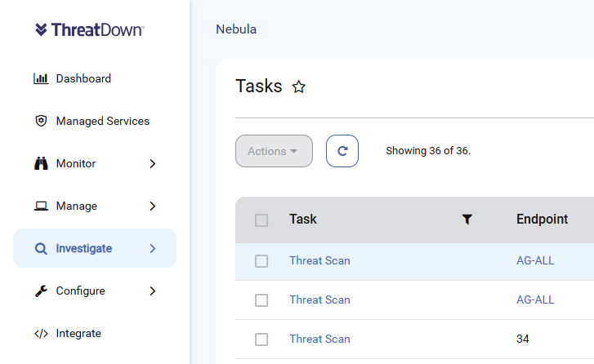This screenshot has width=594, height=364.
Task: Check the second AG-ALL Threat Scan row
Action: [x=261, y=300]
